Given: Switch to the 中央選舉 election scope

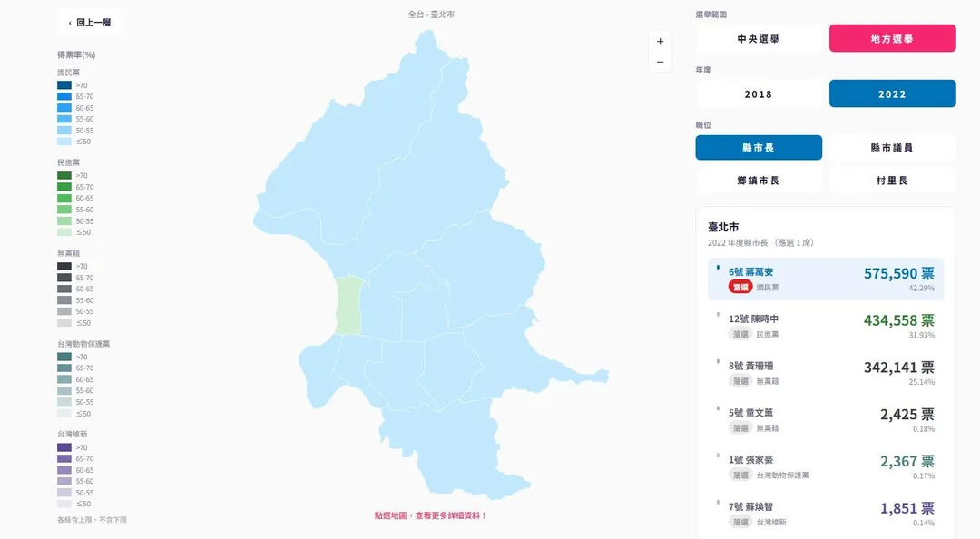Looking at the screenshot, I should (758, 39).
